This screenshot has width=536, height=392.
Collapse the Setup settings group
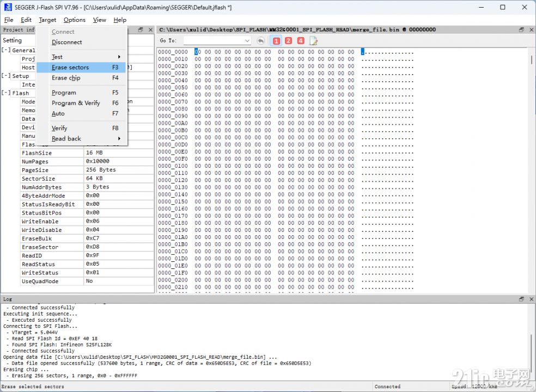(6, 76)
